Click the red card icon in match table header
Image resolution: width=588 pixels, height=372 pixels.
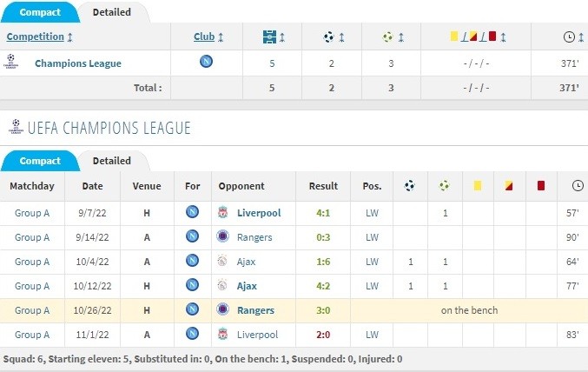[541, 185]
